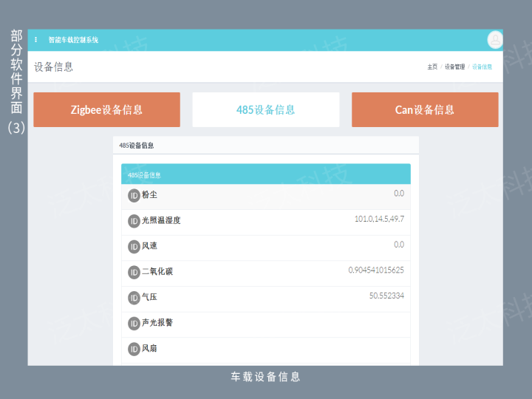The width and height of the screenshot is (532, 399).
Task: Click the 二氧化碳 reading 0.904541015625
Action: [x=376, y=270]
